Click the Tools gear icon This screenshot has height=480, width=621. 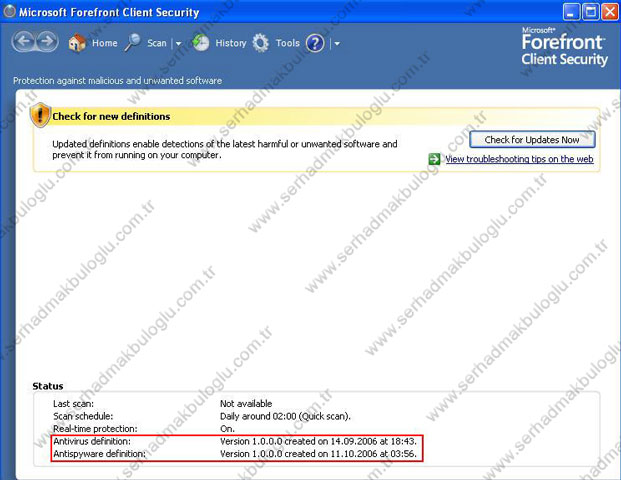[261, 43]
